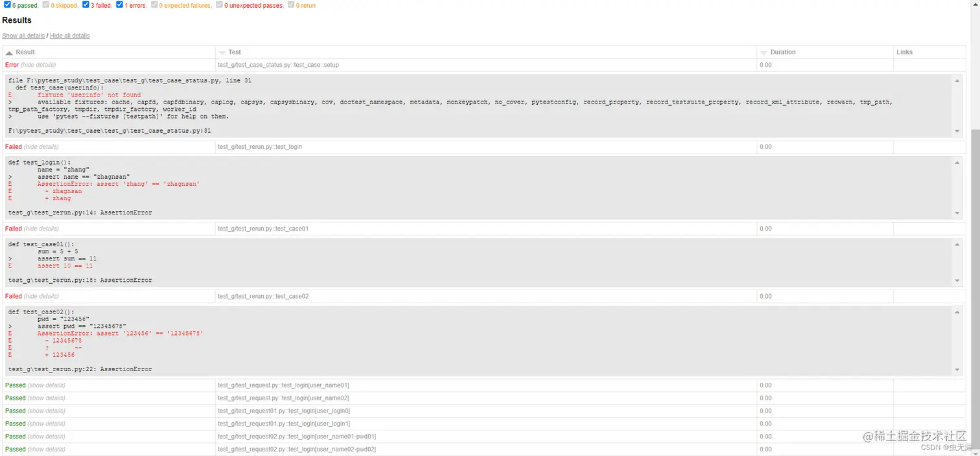This screenshot has width=980, height=456.
Task: Hide details of Failed test_case01 row
Action: pyautogui.click(x=41, y=229)
